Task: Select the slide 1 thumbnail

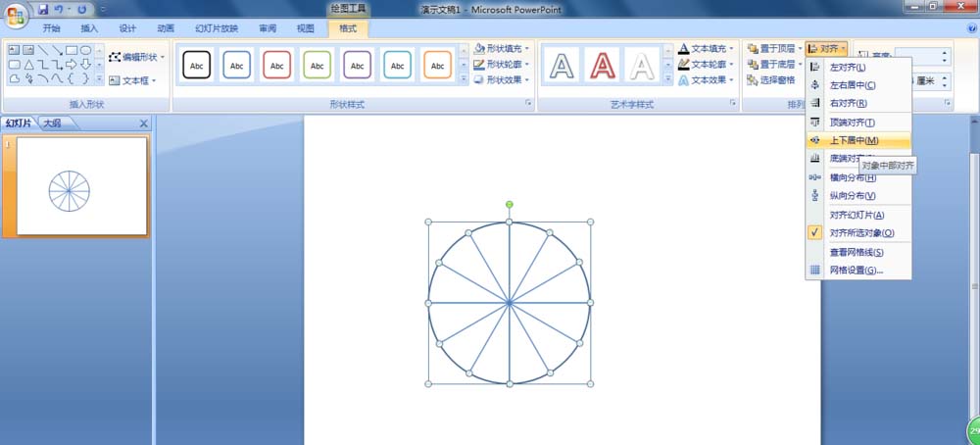Action: [82, 186]
